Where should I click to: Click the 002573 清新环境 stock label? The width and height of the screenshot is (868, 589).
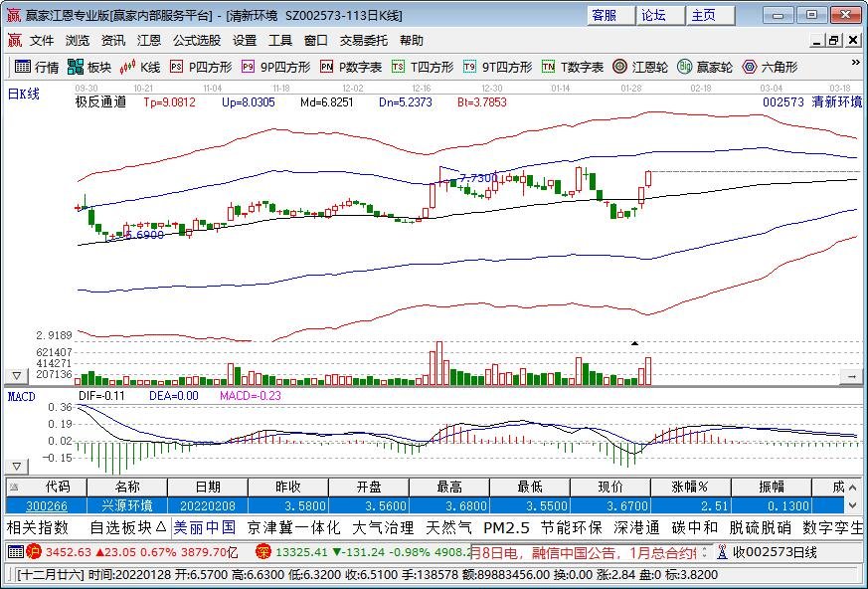tap(812, 101)
